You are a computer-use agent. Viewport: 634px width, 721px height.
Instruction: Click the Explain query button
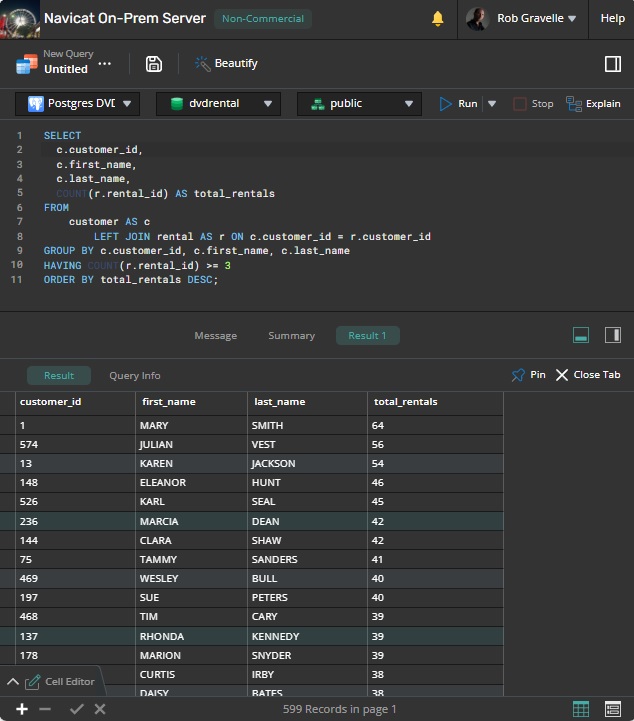(x=593, y=104)
